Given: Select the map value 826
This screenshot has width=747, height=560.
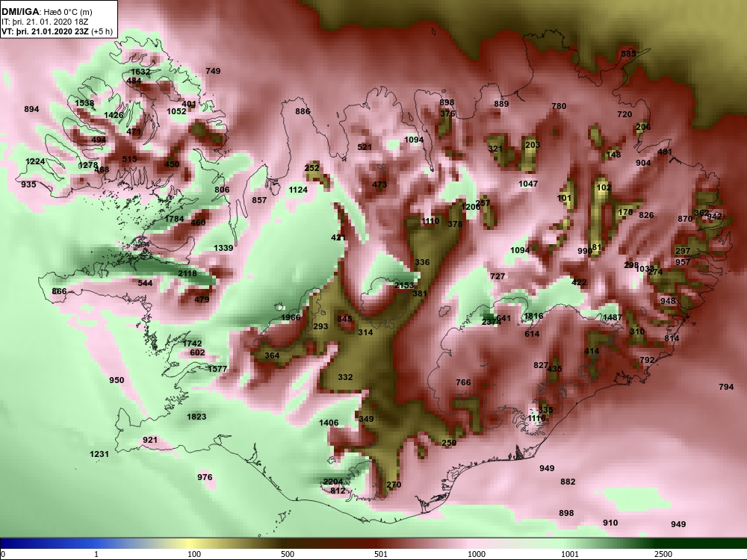Looking at the screenshot, I should pos(646,215).
